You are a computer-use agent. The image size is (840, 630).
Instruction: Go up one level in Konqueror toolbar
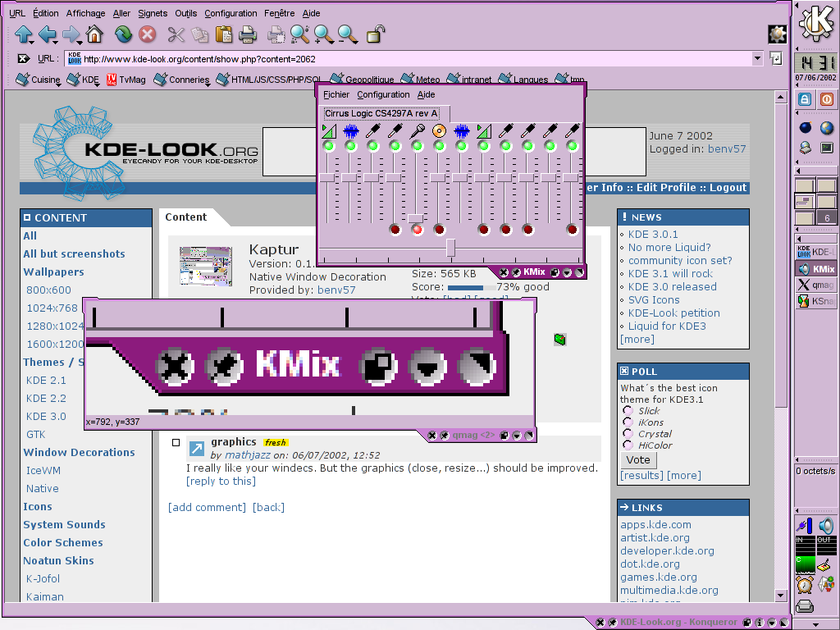click(x=24, y=34)
